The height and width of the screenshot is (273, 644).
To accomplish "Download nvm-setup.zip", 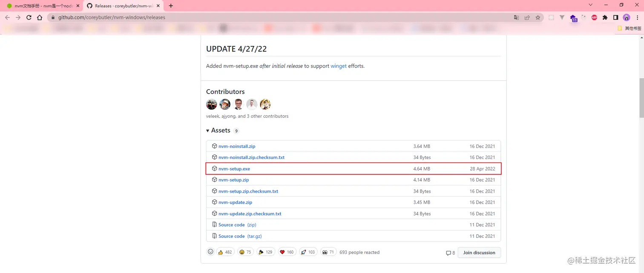I will (234, 180).
